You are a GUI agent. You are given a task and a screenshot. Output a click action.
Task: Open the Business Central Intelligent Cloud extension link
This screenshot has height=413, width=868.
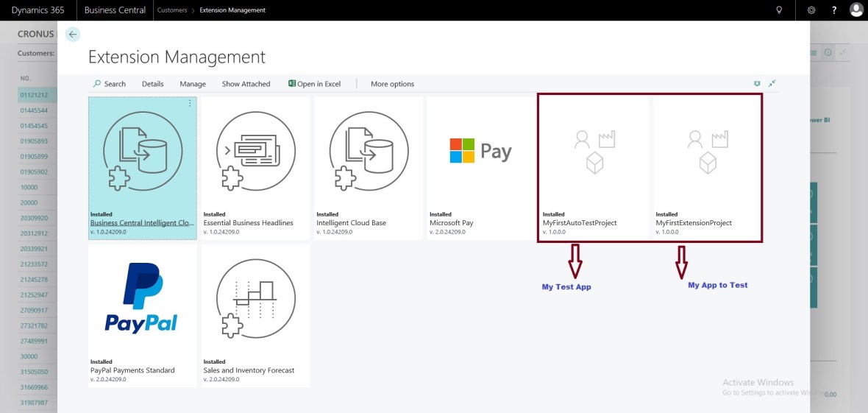click(x=142, y=222)
